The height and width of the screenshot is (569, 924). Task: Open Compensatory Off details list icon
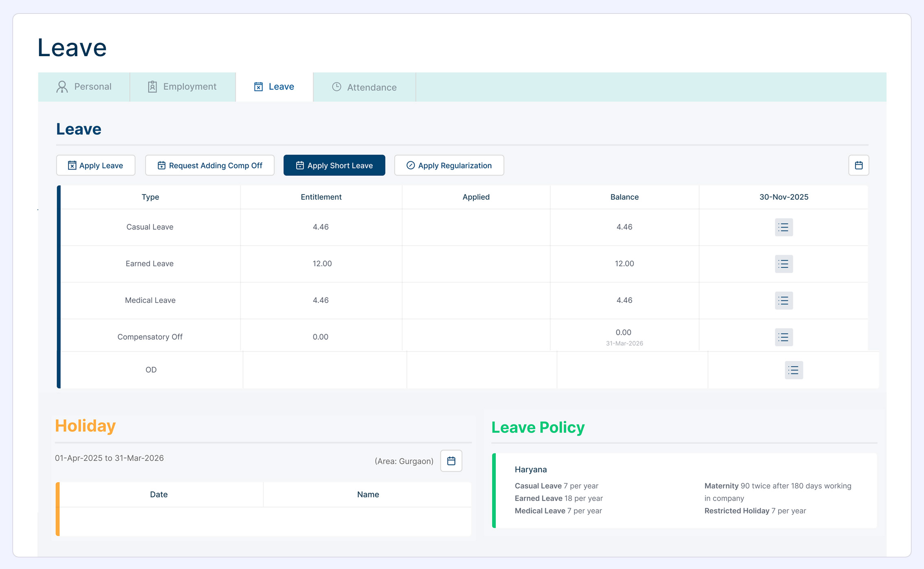coord(784,337)
